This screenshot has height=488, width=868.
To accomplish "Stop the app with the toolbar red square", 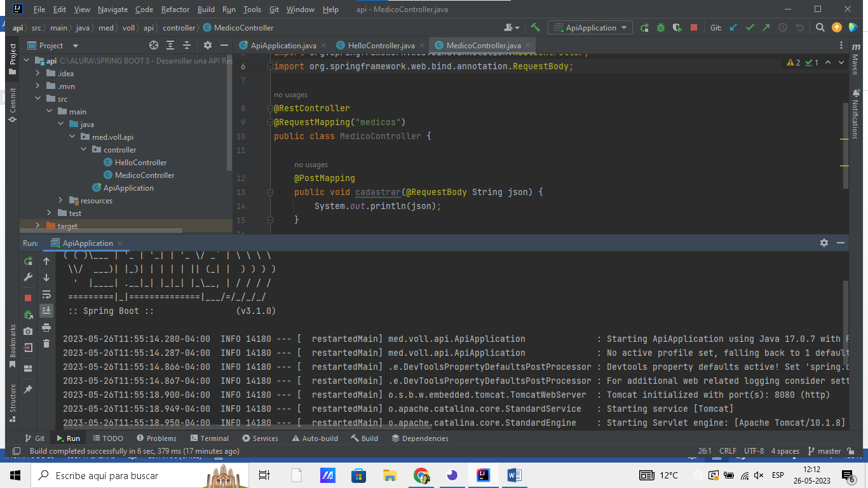I will point(694,27).
